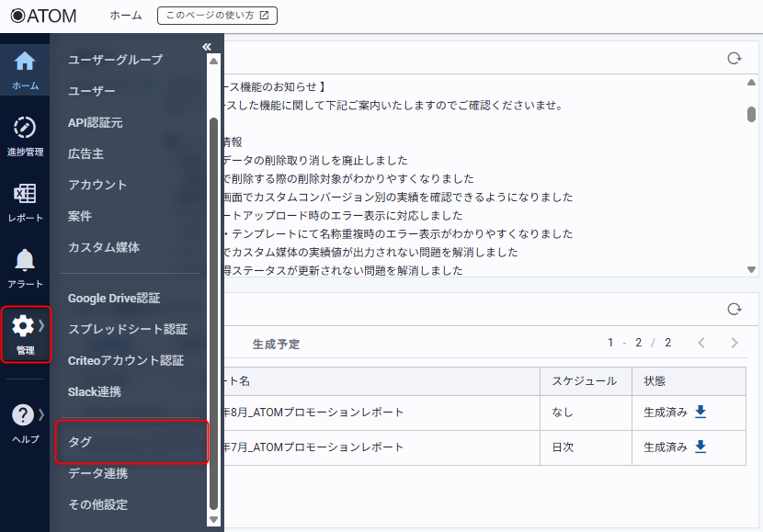
Task: Switch to the 生成予定 tab
Action: coord(276,344)
